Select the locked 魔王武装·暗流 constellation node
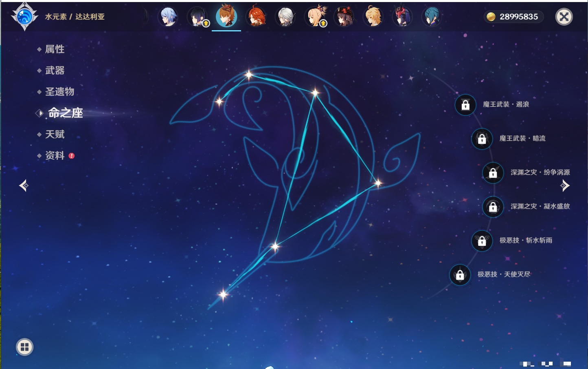Viewport: 588px width, 369px height. (482, 139)
